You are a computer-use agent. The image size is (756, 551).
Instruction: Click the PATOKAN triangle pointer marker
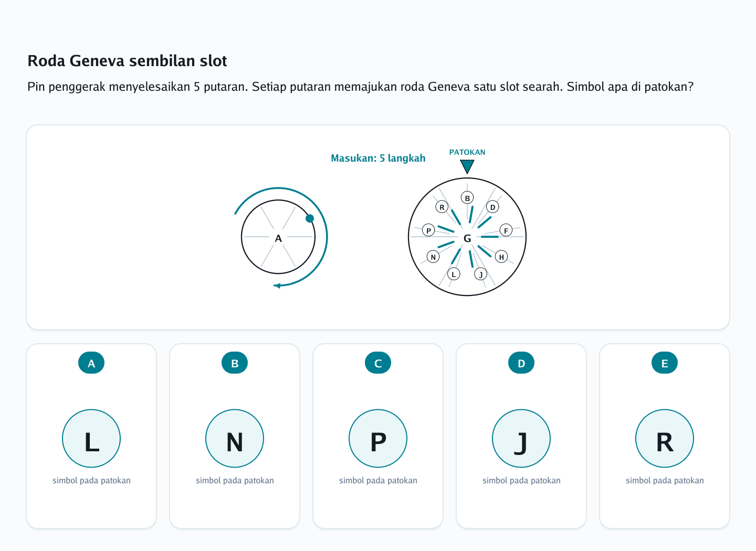467,166
